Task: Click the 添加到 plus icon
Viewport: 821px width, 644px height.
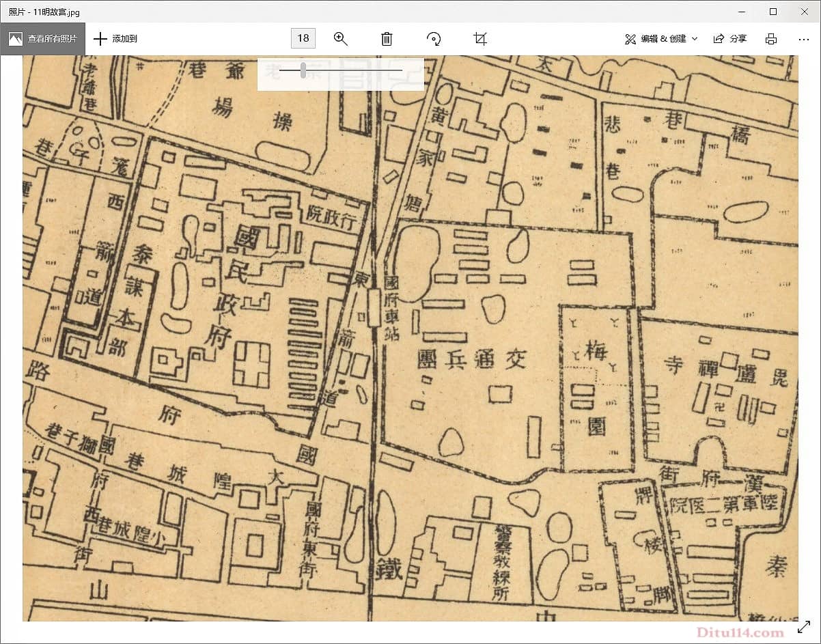Action: 100,39
